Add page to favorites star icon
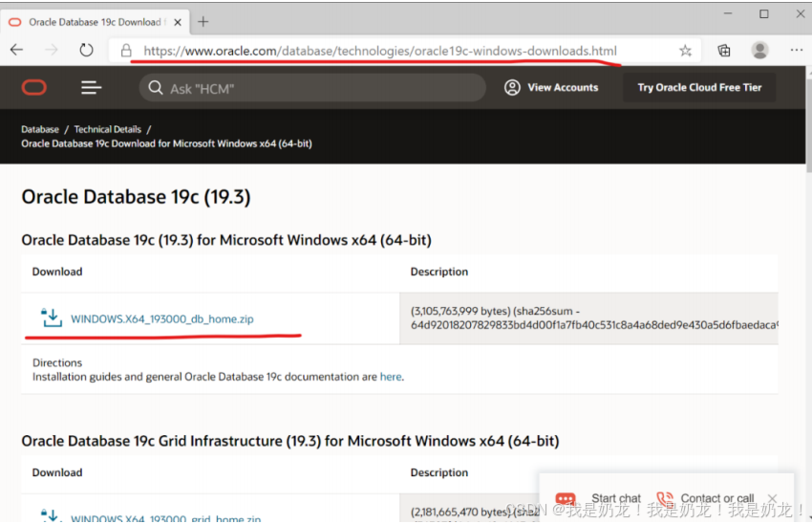Viewport: 812px width, 524px height. (685, 51)
